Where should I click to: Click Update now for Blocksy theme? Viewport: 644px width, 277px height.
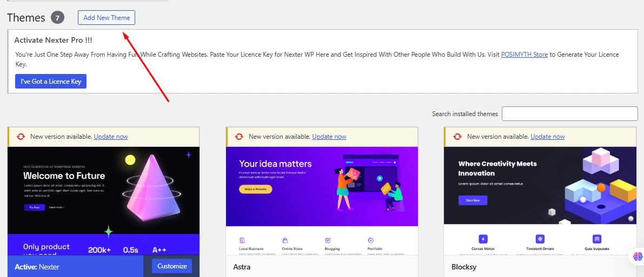click(x=547, y=137)
